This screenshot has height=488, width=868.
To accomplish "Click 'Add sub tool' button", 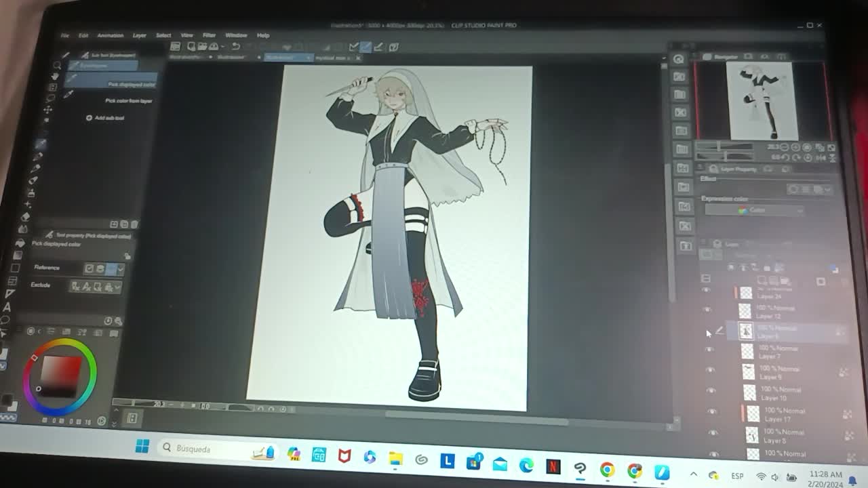I will point(105,117).
